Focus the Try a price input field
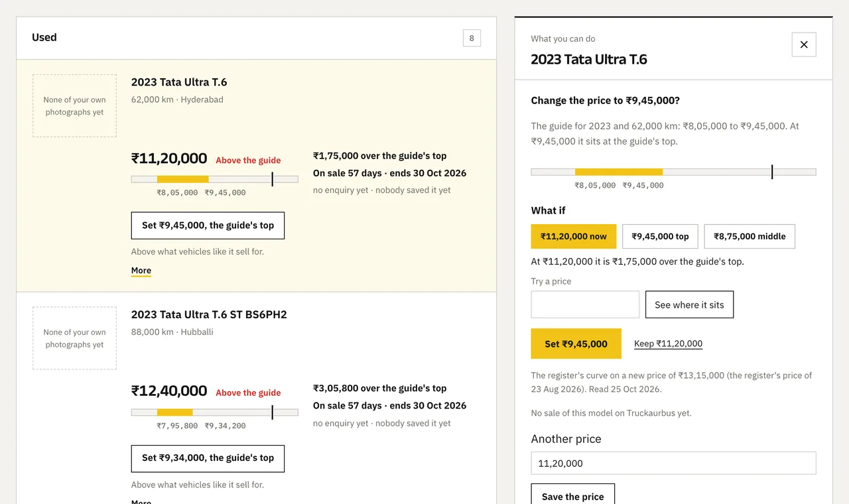This screenshot has height=504, width=849. [585, 304]
